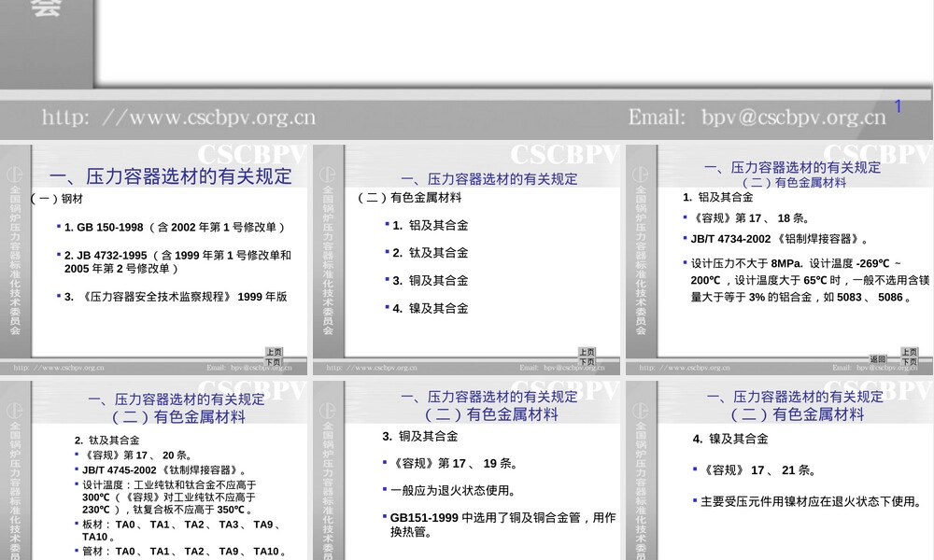Click 上页 button on the 钢材 slide
This screenshot has width=934, height=560.
[274, 352]
